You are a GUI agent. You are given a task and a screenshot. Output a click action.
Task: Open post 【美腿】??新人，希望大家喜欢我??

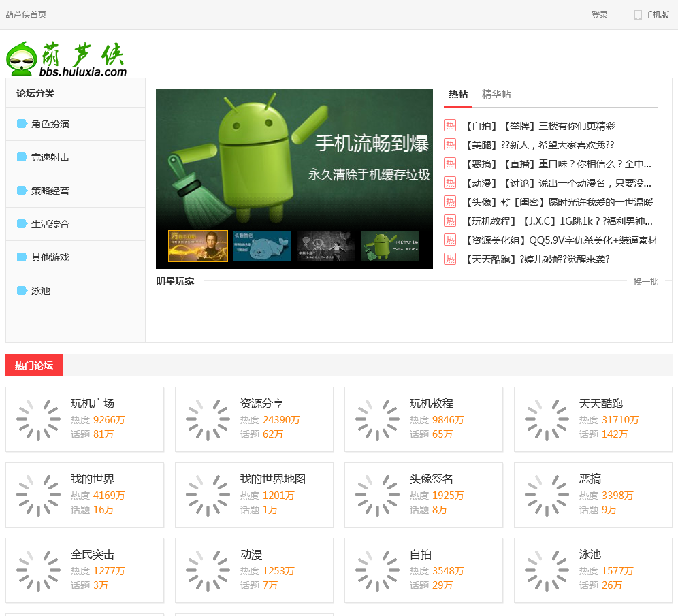539,145
